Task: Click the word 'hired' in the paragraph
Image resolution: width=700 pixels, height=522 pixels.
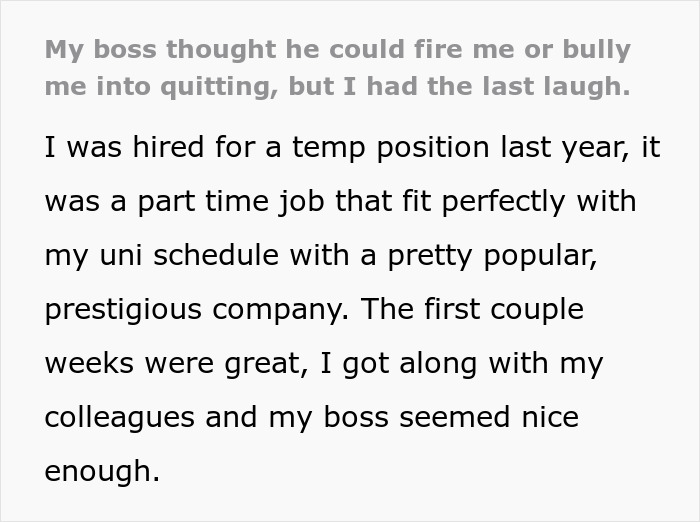Action: 168,147
